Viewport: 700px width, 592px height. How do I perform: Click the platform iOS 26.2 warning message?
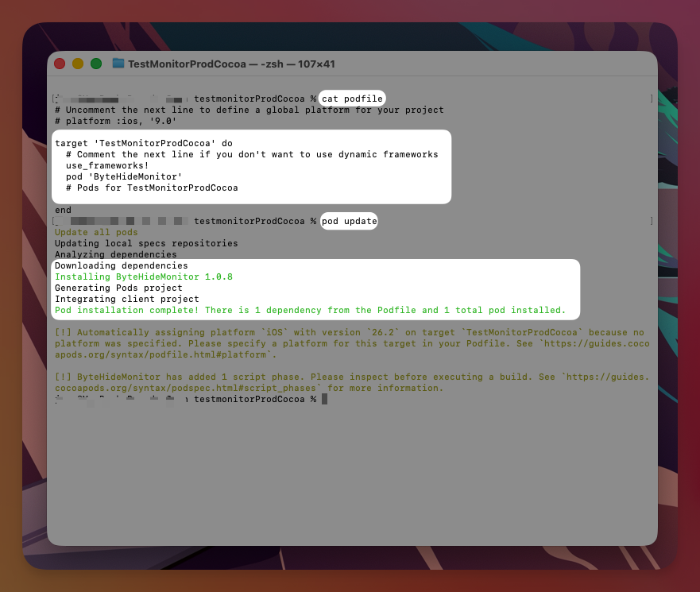click(x=318, y=332)
